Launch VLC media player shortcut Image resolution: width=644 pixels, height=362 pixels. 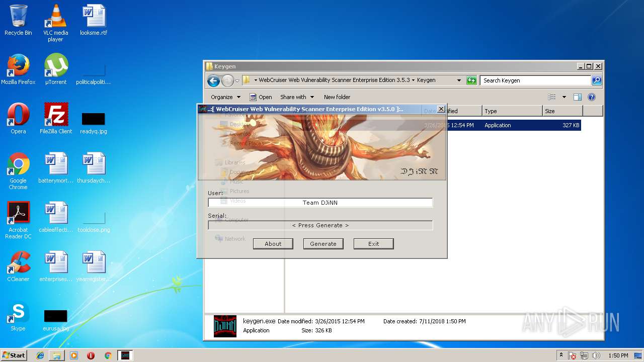[55, 23]
